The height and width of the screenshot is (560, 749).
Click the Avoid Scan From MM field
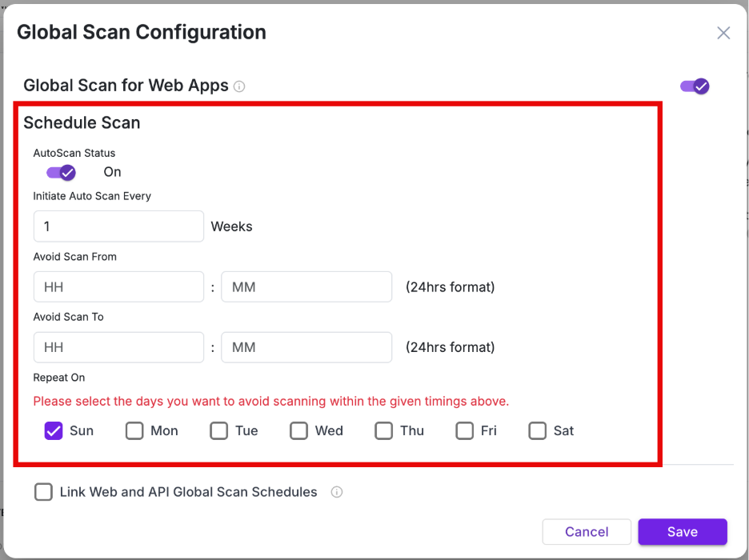[306, 286]
